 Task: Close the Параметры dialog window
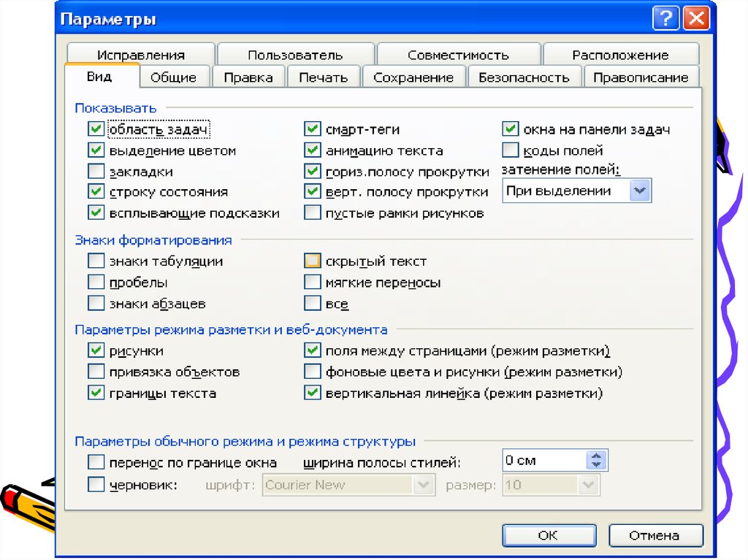pos(696,18)
